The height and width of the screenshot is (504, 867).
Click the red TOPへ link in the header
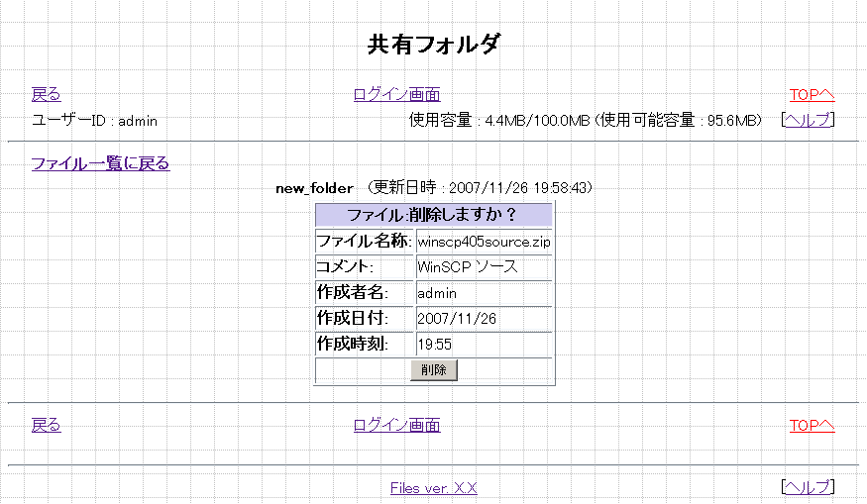tap(812, 95)
